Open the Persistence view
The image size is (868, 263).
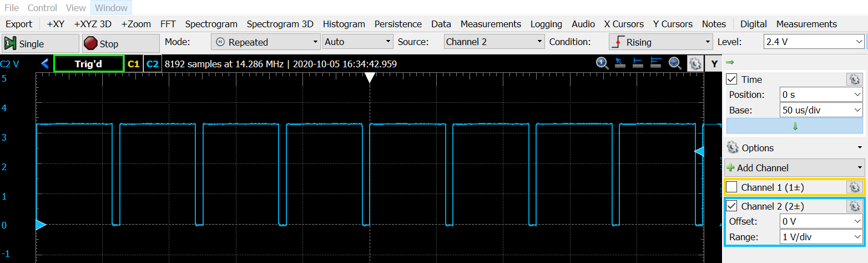click(x=398, y=24)
